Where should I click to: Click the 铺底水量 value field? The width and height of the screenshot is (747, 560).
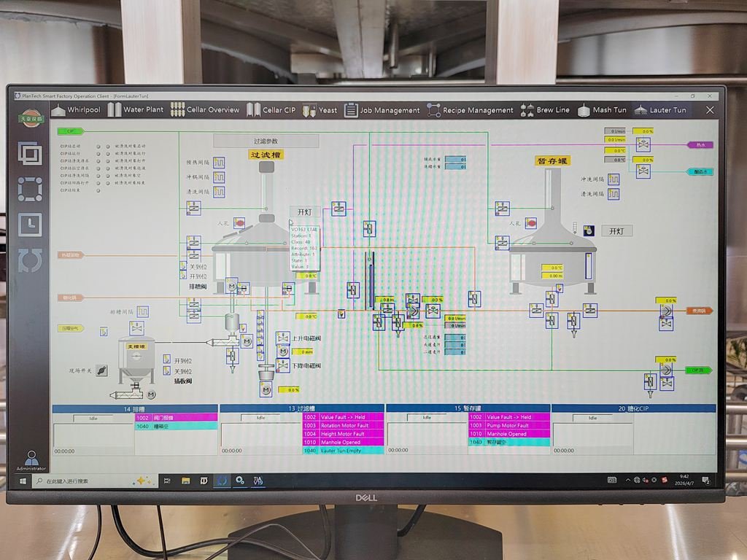(x=455, y=159)
